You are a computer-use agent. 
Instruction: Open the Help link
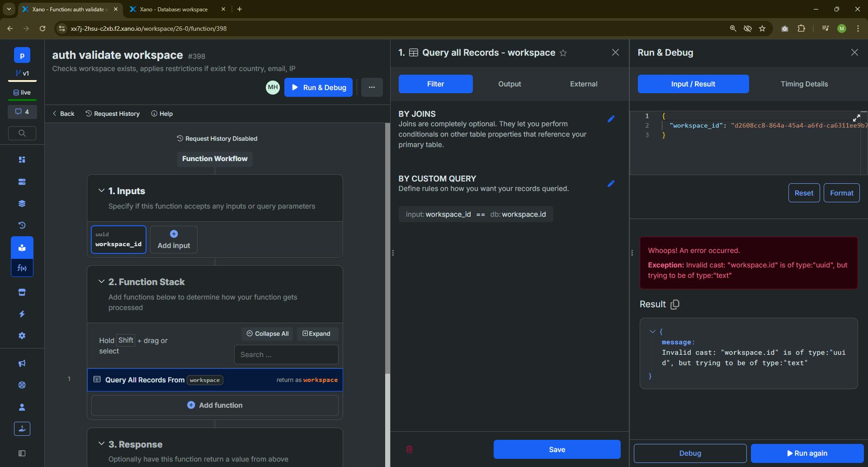(x=162, y=114)
